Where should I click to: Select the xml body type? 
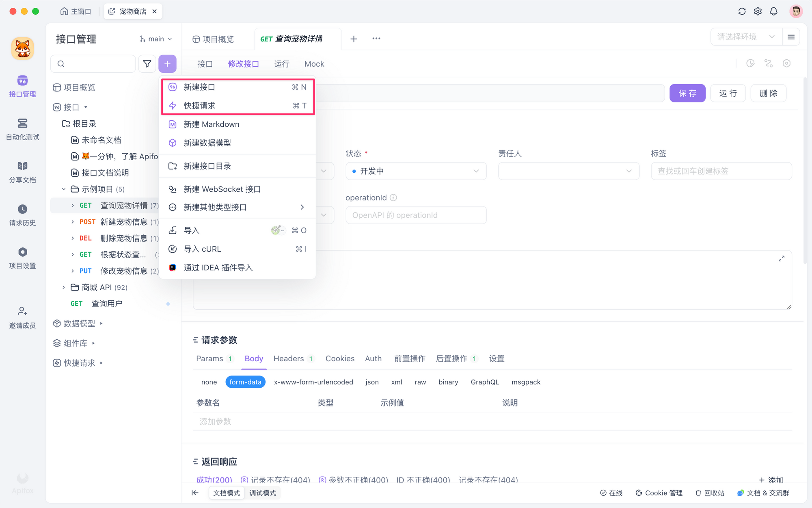(397, 382)
